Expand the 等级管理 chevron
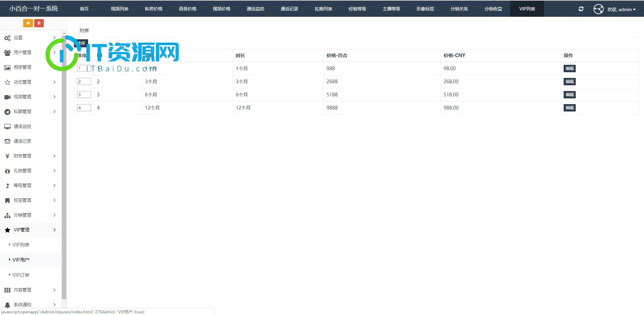 point(54,185)
